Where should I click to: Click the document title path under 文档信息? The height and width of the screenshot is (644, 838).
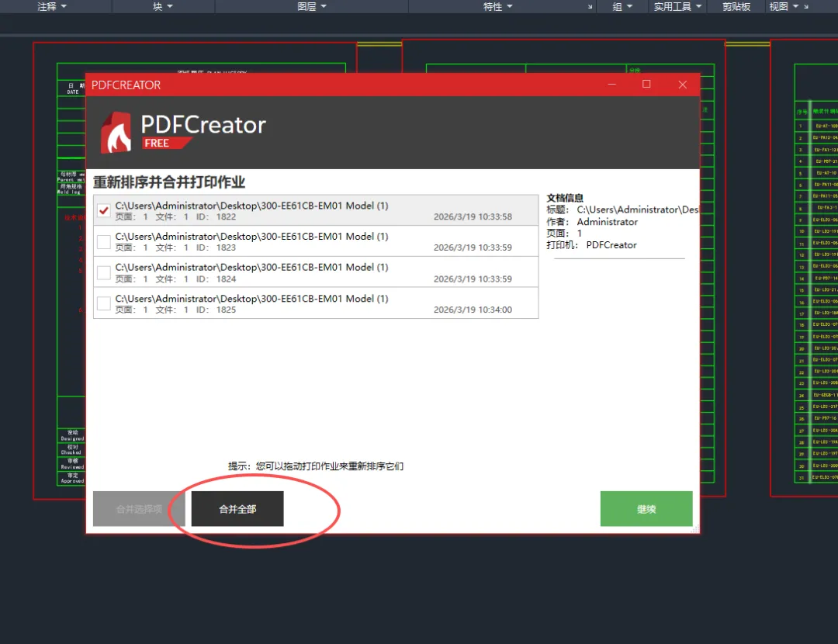638,209
